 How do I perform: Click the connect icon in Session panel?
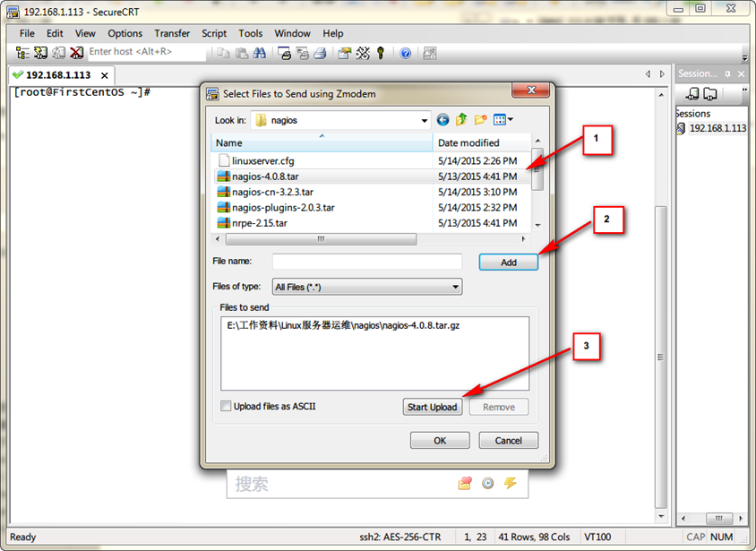tap(692, 93)
